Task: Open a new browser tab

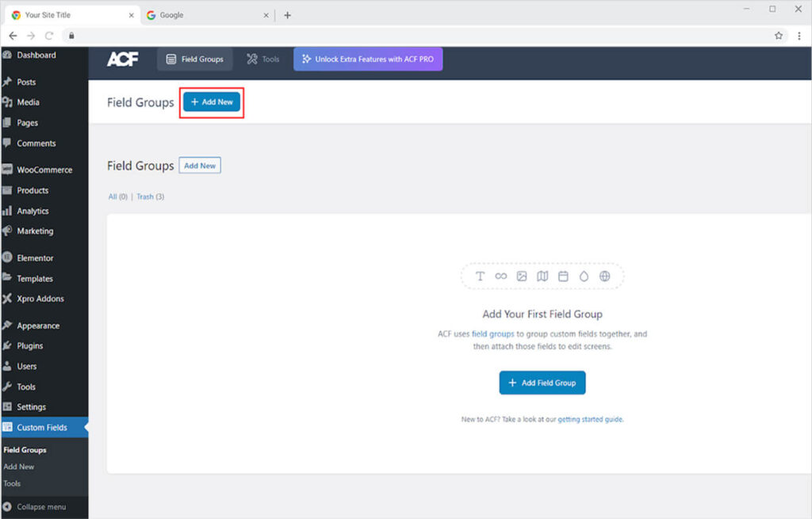Action: click(x=287, y=15)
